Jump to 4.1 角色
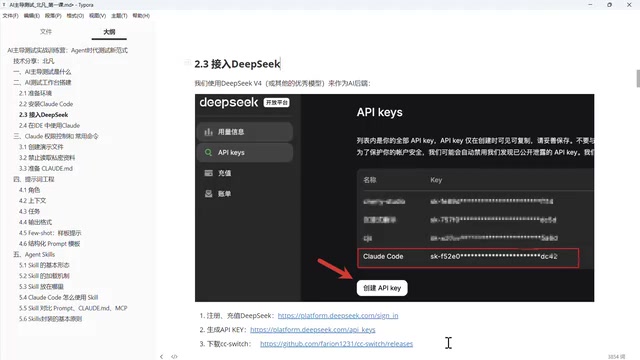640x360 pixels. [29, 190]
